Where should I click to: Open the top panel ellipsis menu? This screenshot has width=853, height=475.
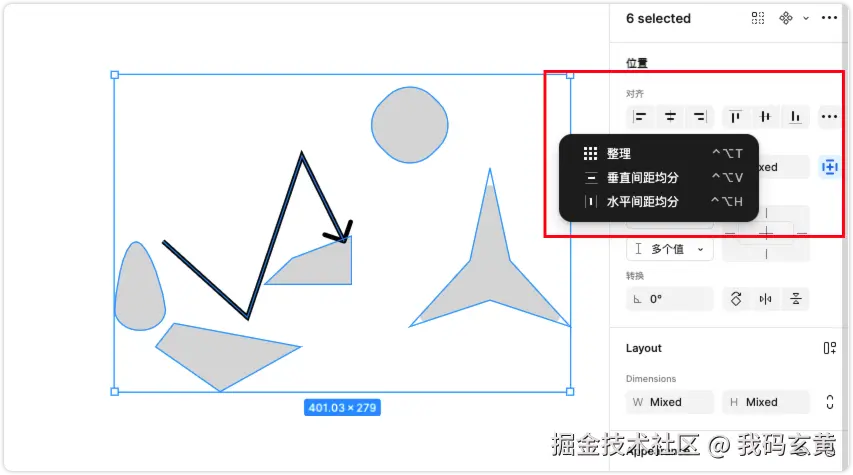click(829, 18)
